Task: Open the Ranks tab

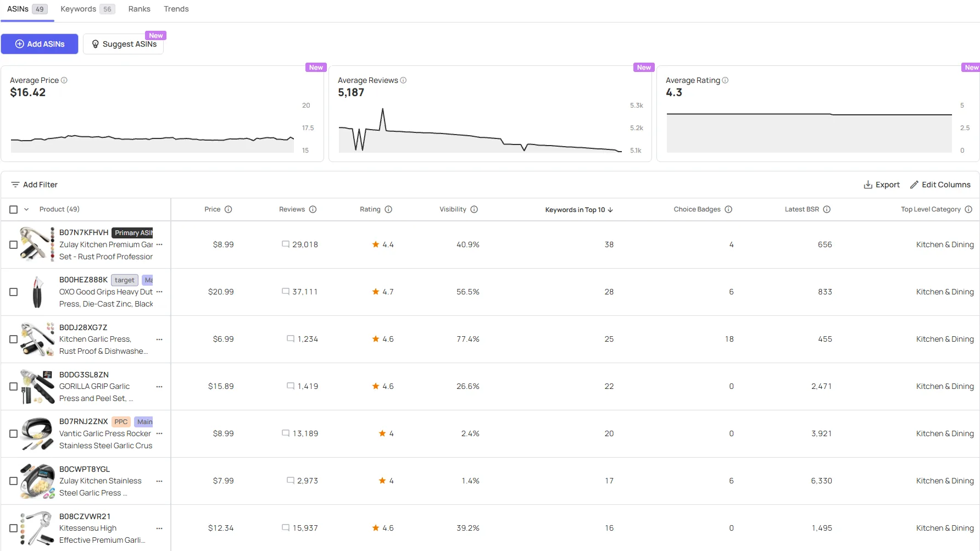Action: coord(140,9)
